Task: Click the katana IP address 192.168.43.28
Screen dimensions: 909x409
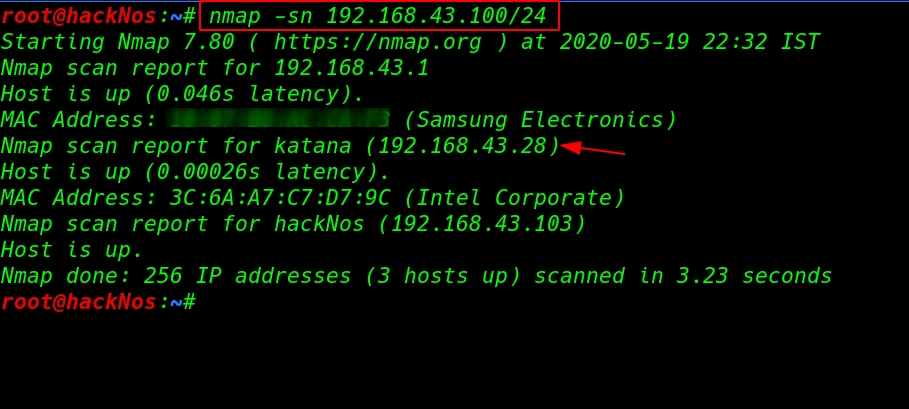Action: (x=463, y=146)
